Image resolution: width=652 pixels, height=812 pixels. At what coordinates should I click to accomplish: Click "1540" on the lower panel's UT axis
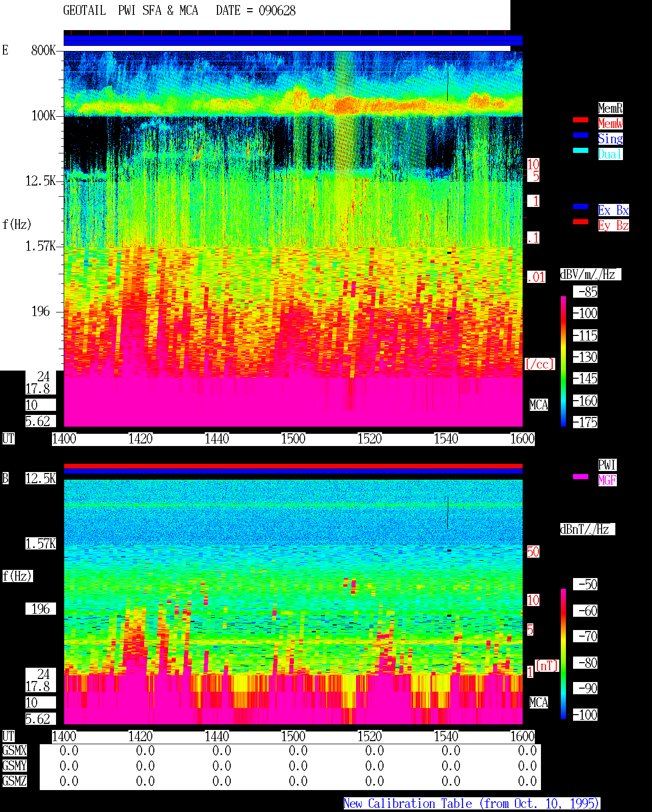tap(446, 737)
